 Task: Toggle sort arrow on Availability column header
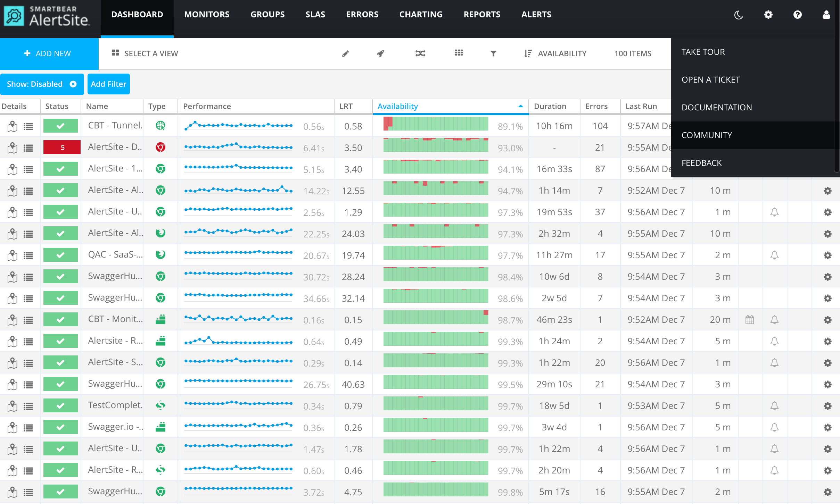[520, 106]
